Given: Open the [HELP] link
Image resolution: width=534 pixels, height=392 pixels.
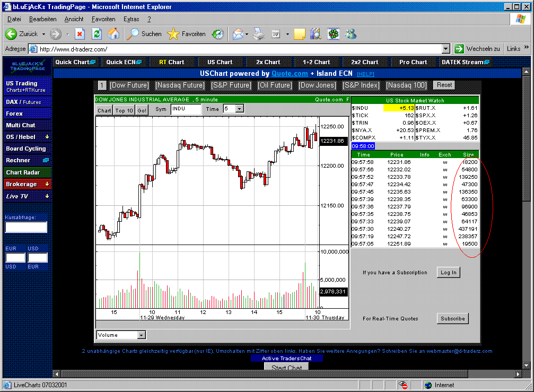Looking at the screenshot, I should pos(365,74).
